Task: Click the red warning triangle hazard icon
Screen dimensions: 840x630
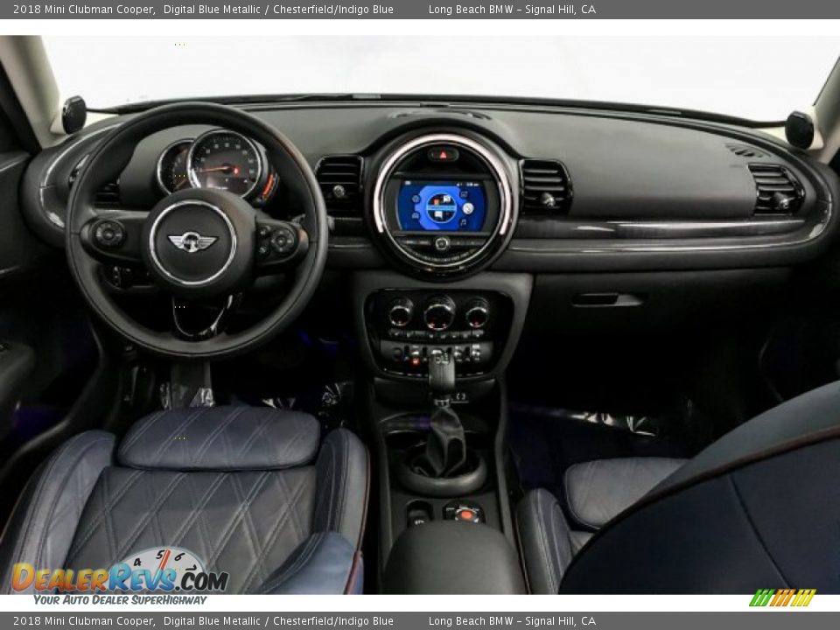Action: 443,154
